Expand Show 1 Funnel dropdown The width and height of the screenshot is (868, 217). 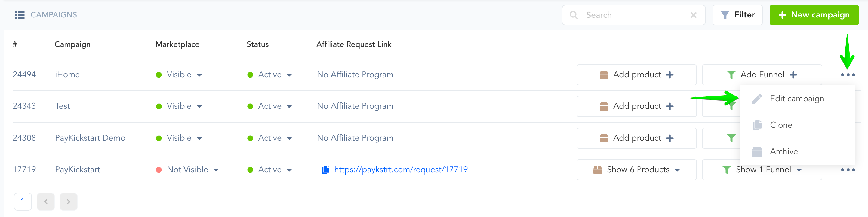pyautogui.click(x=762, y=170)
